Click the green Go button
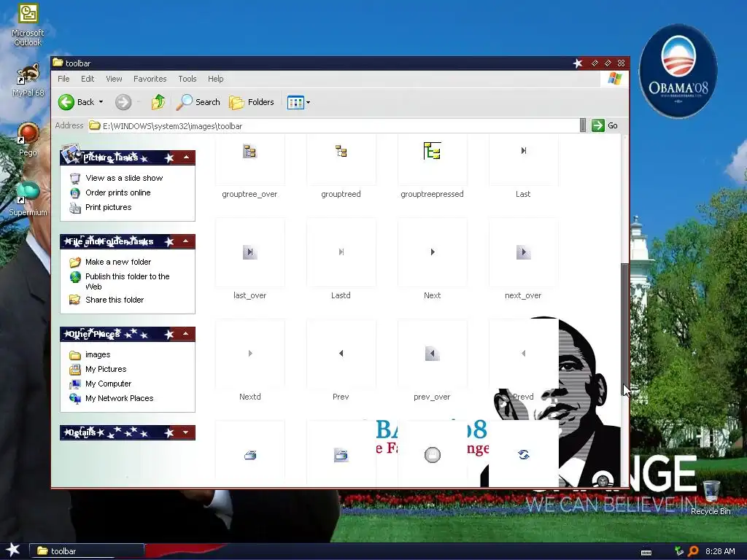Screen dimensions: 747x560 pyautogui.click(x=605, y=125)
